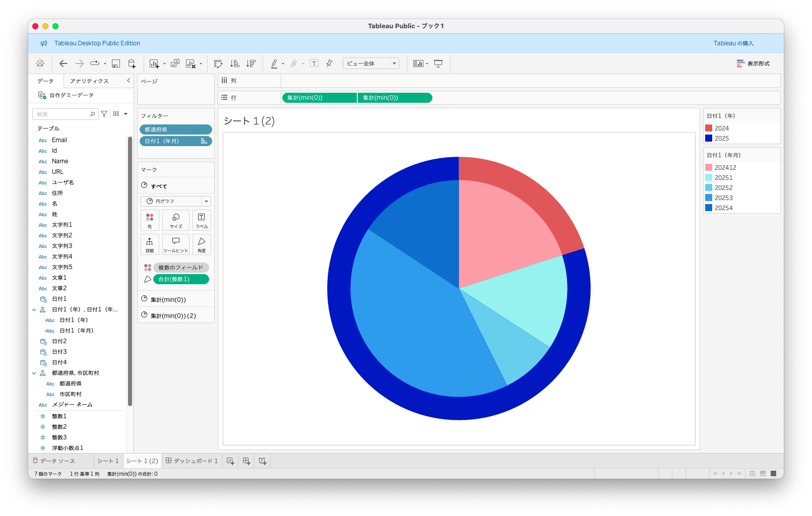Click the swap rows and columns icon
This screenshot has width=812, height=516.
click(218, 63)
